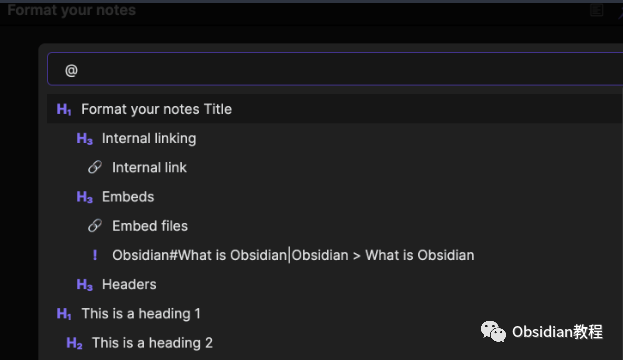The image size is (623, 360).
Task: Click the exclamation embed icon before Obsidian#What is Obsidian
Action: tap(95, 255)
